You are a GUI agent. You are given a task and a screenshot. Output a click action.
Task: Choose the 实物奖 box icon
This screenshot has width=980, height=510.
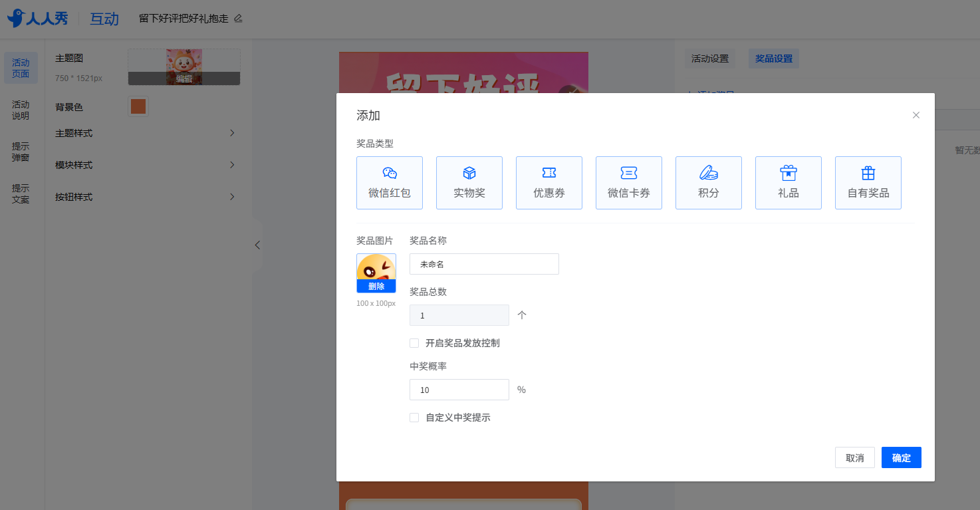pyautogui.click(x=469, y=173)
